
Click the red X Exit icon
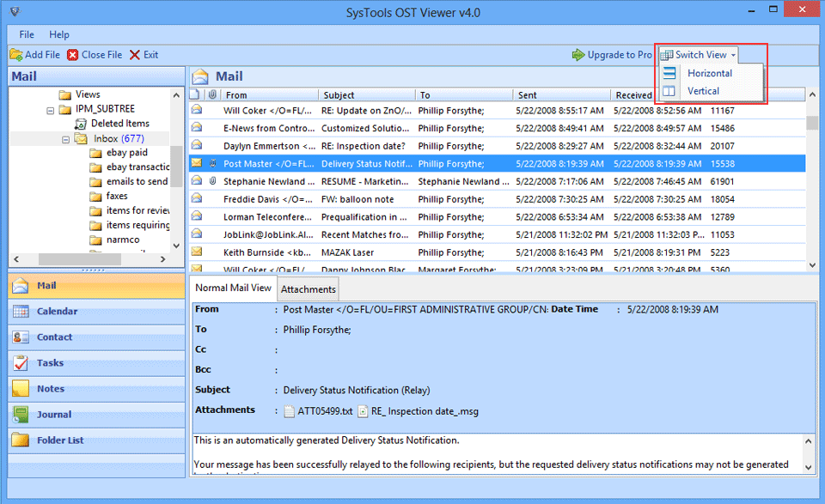tap(135, 55)
